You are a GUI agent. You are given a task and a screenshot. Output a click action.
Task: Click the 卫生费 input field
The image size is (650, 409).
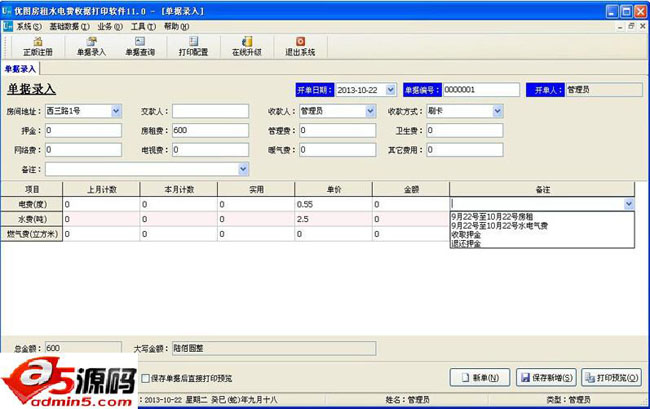465,131
